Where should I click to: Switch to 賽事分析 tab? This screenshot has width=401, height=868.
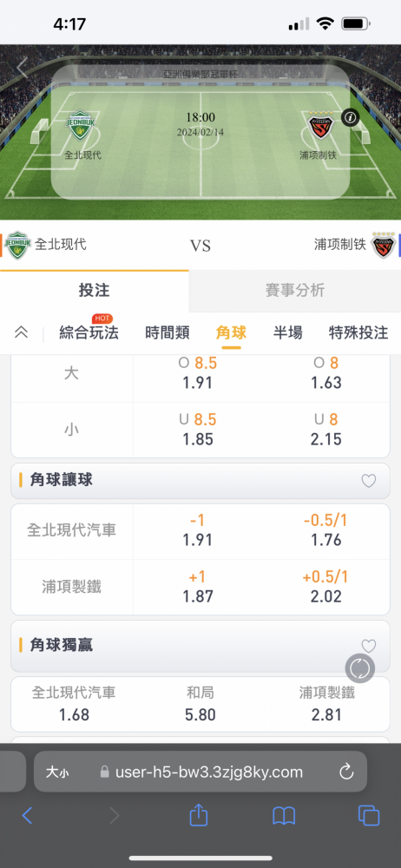pyautogui.click(x=295, y=290)
